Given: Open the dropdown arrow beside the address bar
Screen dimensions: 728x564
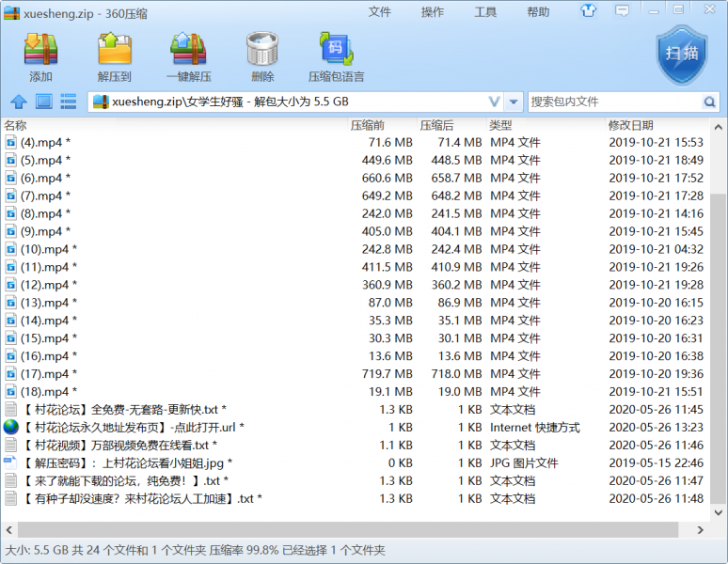Looking at the screenshot, I should [x=514, y=102].
